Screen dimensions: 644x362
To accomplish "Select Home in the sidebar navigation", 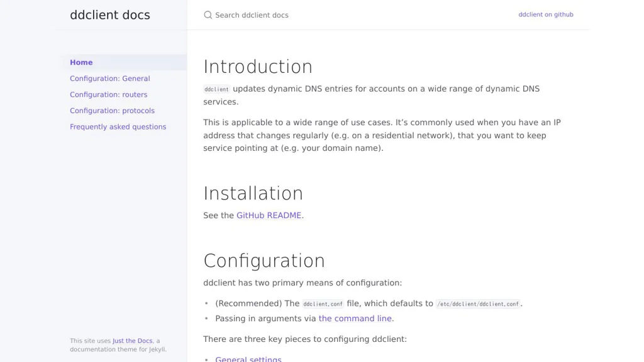I will [81, 62].
